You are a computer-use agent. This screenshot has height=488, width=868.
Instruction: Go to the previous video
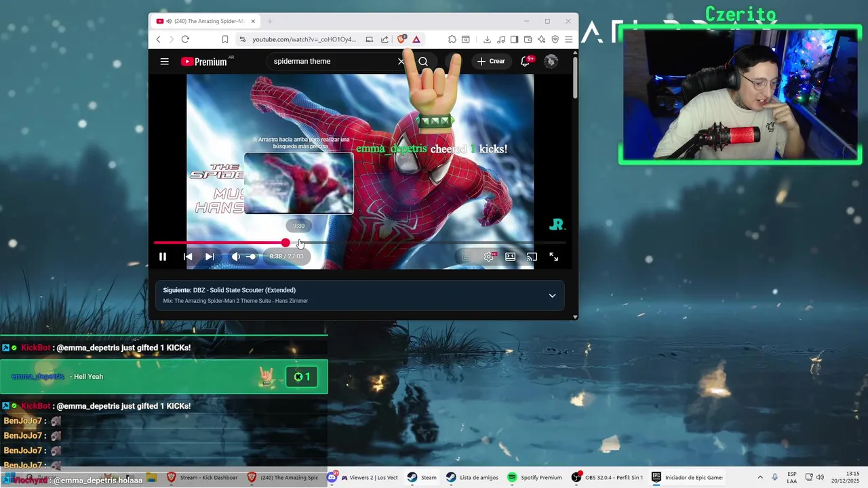tap(188, 257)
